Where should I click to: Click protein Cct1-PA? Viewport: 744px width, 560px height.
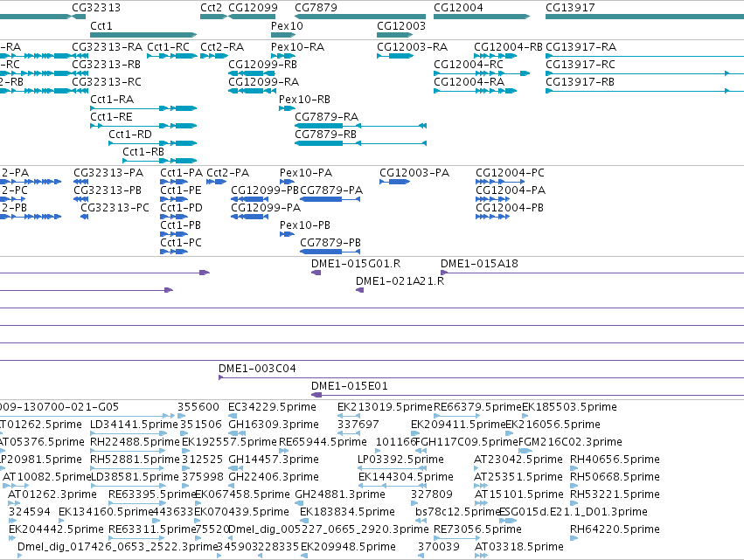pos(174,182)
